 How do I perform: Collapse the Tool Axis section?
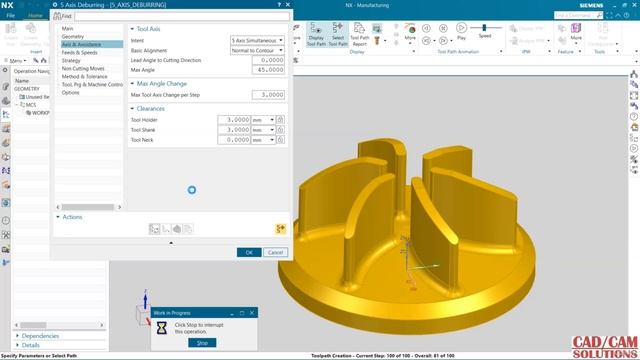coord(132,29)
